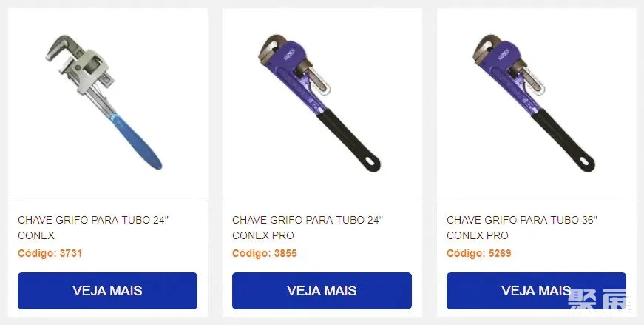
Task: Click the black handle of the 36" CONEX PRO wrench
Action: pos(563,140)
